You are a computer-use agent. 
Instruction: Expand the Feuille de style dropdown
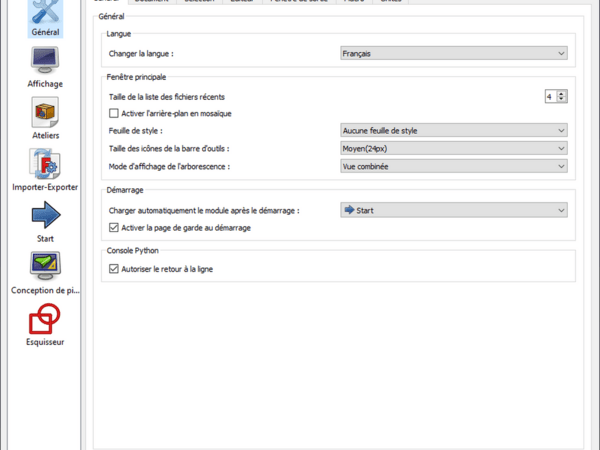[x=452, y=130]
